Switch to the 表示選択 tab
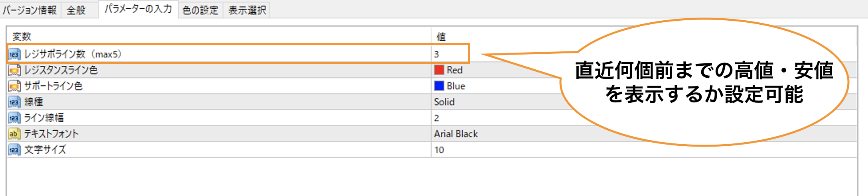868x196 pixels. tap(247, 10)
